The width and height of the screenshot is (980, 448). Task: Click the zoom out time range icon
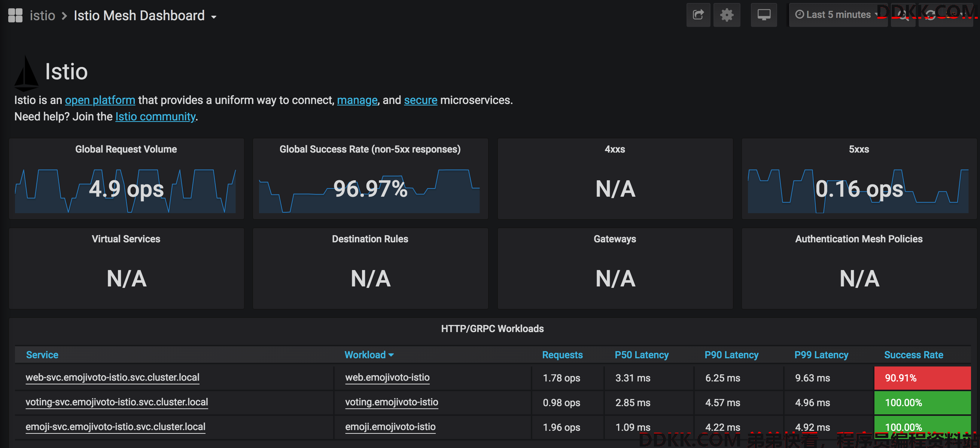click(x=903, y=15)
